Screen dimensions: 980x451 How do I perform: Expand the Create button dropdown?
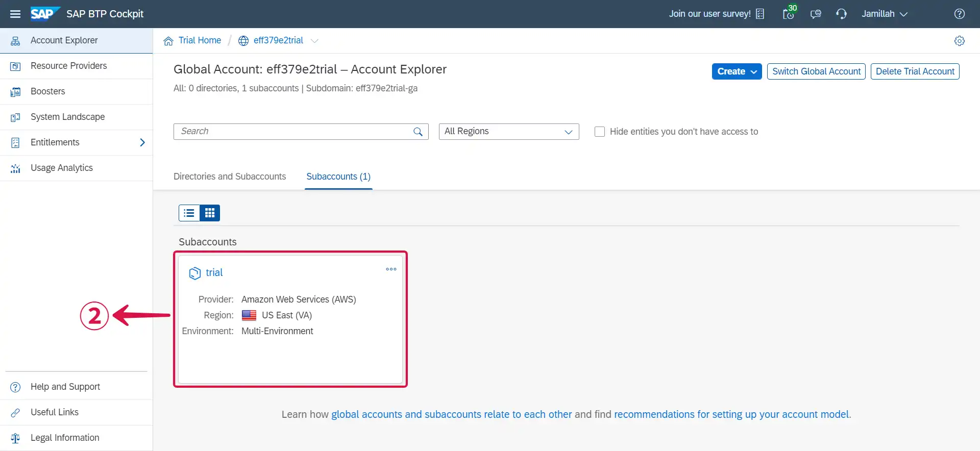pyautogui.click(x=754, y=72)
